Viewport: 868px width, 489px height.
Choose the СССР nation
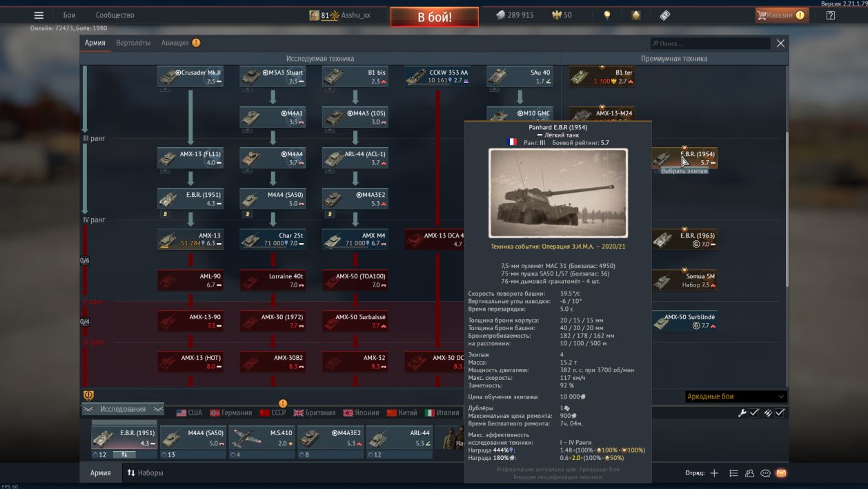click(x=273, y=413)
